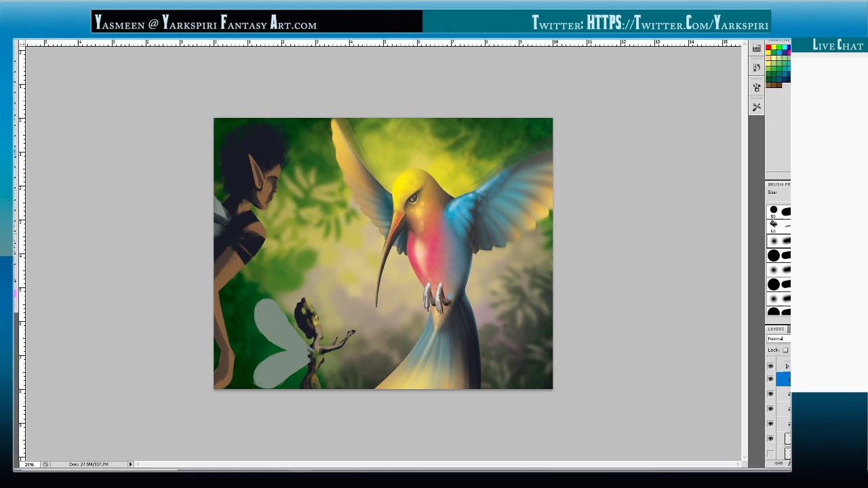Click the 25% zoom level field

pyautogui.click(x=30, y=464)
